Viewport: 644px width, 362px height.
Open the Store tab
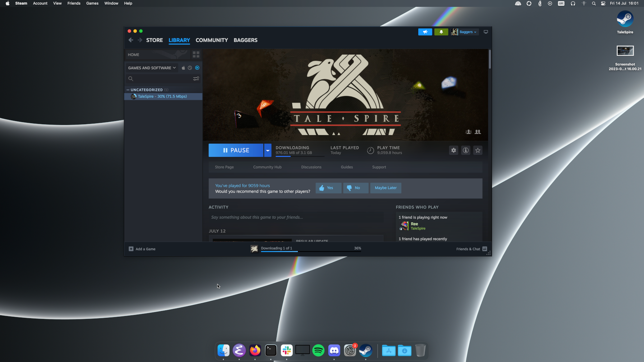[155, 40]
